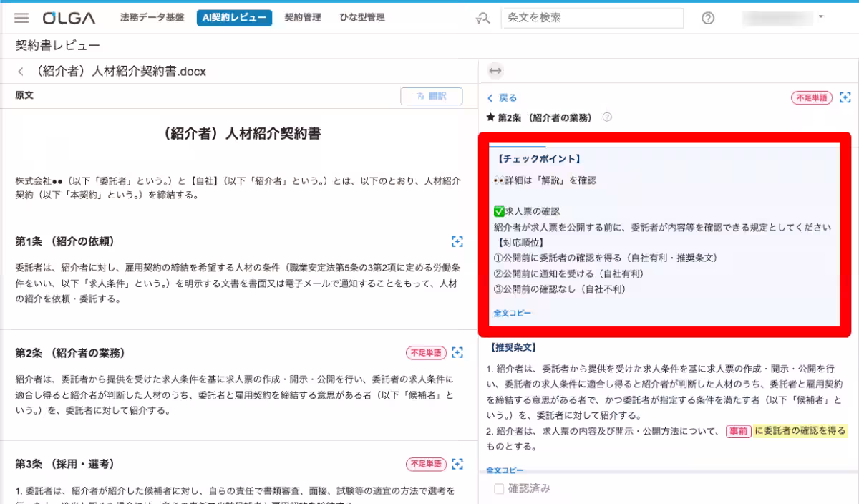Check the 確認済み checkbox
Image resolution: width=859 pixels, height=504 pixels.
[x=499, y=489]
